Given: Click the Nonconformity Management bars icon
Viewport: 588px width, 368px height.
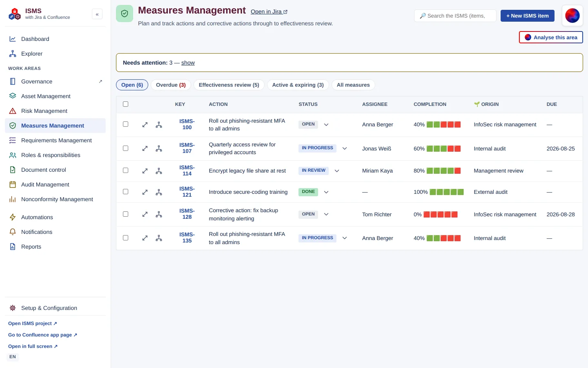Looking at the screenshot, I should coord(13,199).
